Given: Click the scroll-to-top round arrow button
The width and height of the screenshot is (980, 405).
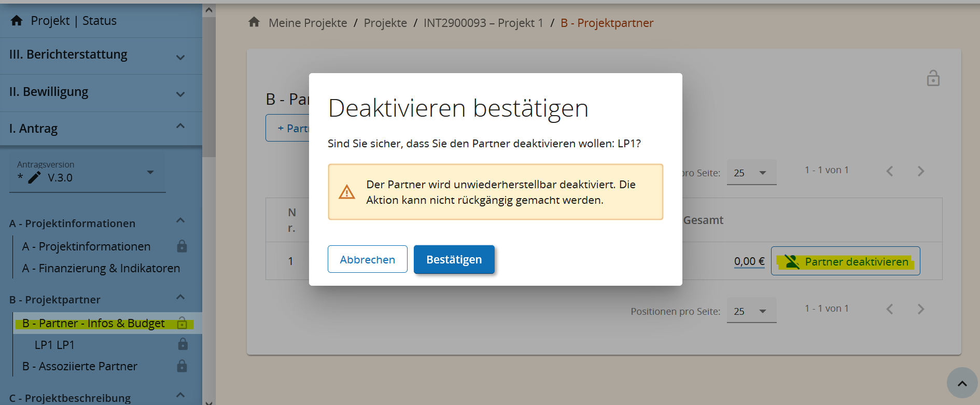Looking at the screenshot, I should (x=962, y=383).
